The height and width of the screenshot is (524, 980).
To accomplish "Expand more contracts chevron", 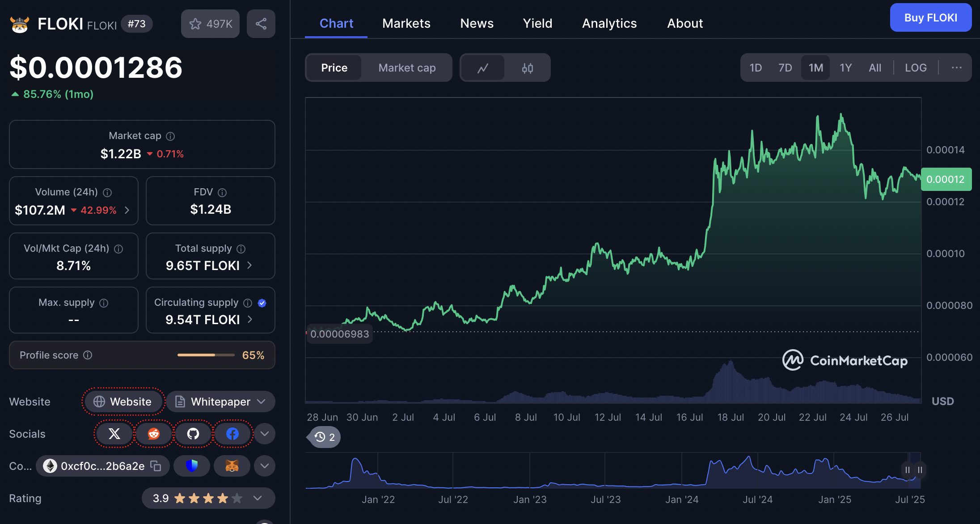I will (x=265, y=466).
